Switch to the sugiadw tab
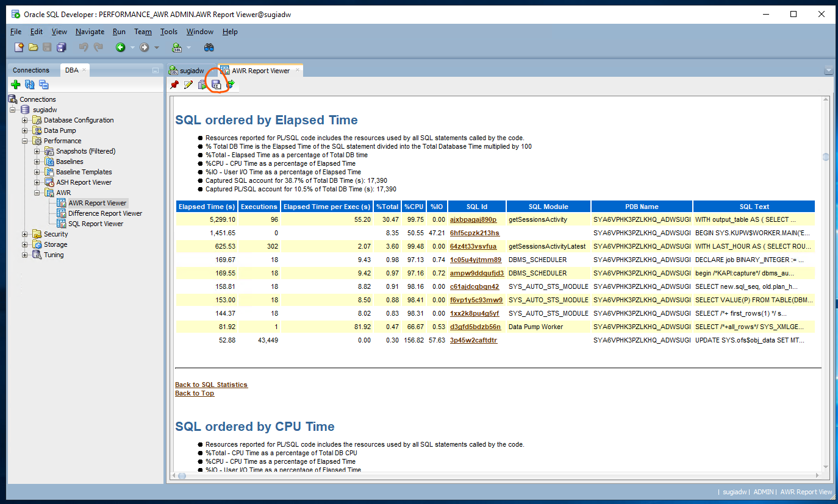Screen dimensions: 838x504 [x=191, y=70]
